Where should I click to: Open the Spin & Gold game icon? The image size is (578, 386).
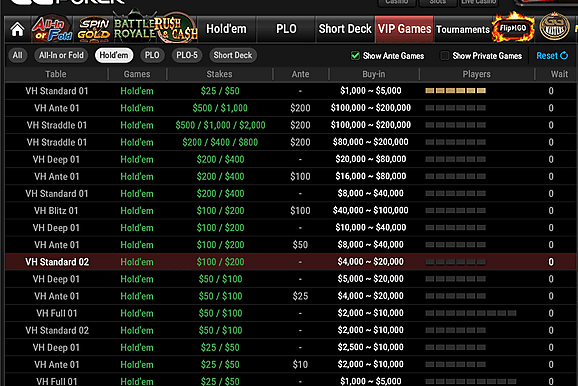click(x=93, y=29)
